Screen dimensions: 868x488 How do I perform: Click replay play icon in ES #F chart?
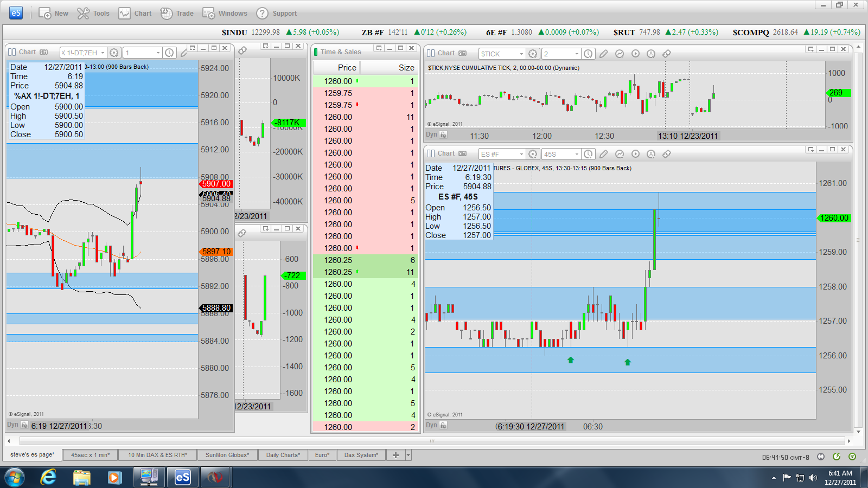click(x=635, y=154)
